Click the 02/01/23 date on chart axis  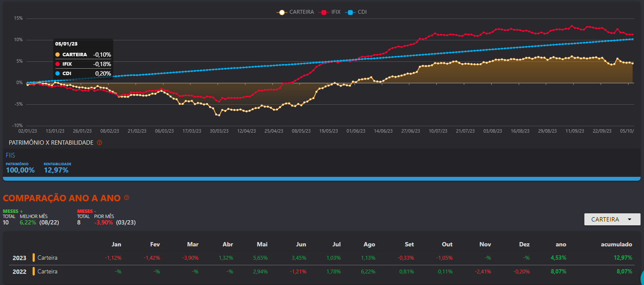pyautogui.click(x=27, y=131)
